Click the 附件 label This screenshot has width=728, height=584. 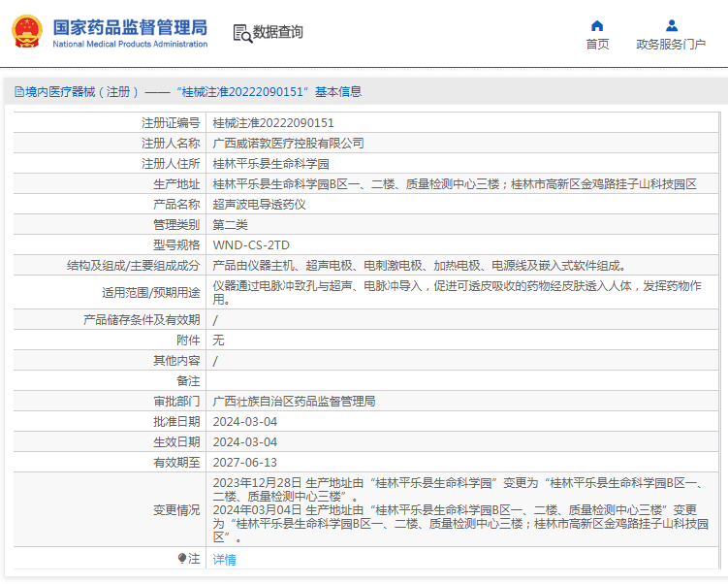click(188, 341)
